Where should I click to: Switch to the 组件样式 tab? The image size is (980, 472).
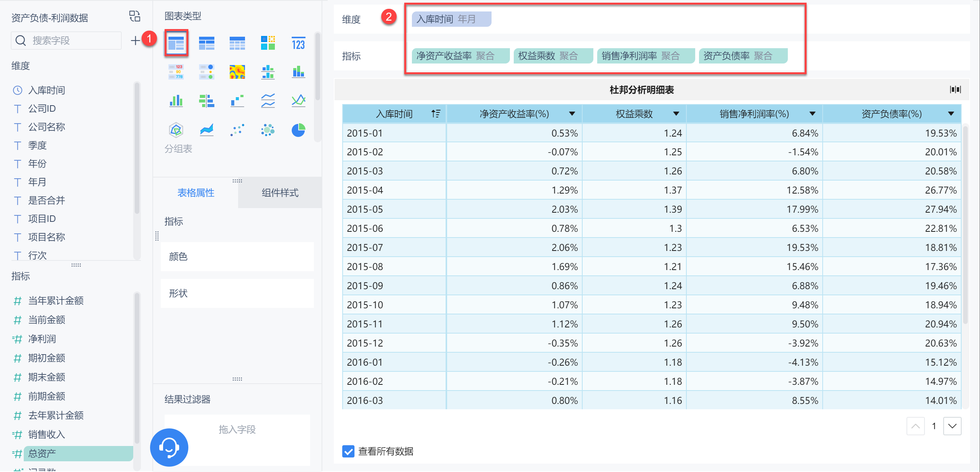tap(280, 193)
